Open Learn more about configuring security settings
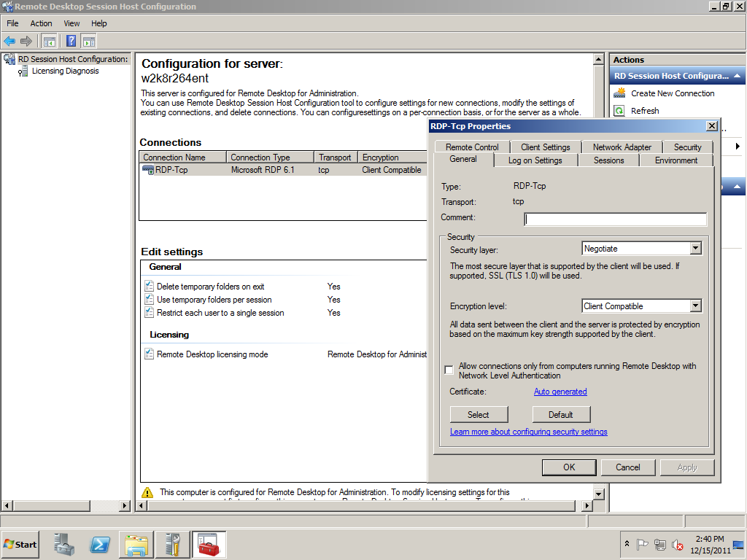 [x=529, y=432]
